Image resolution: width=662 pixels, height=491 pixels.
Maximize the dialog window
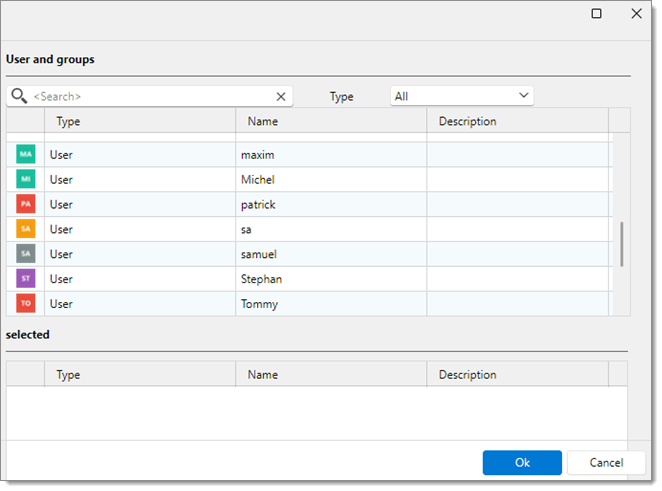pyautogui.click(x=597, y=14)
